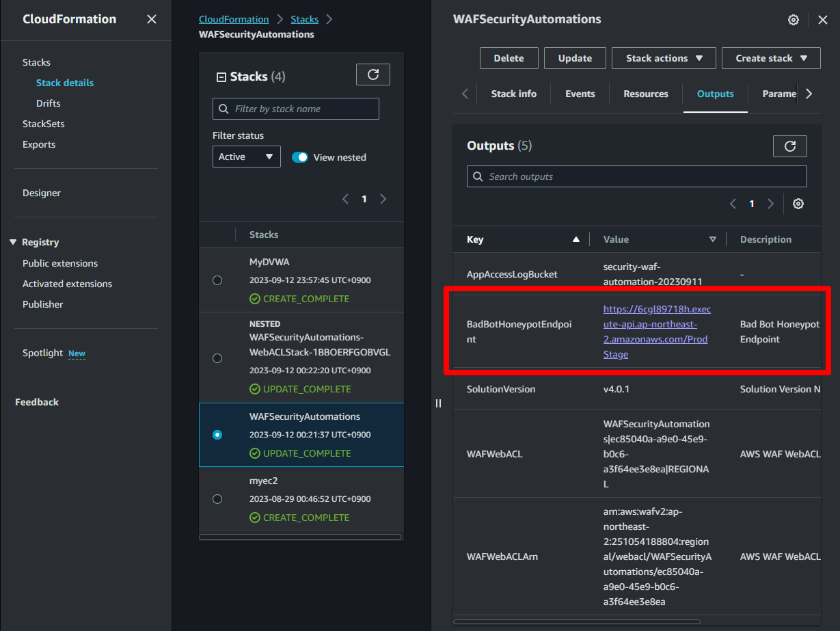This screenshot has height=631, width=840.
Task: Open the BadBotHoneypotEndpoint URL link
Action: pos(657,332)
